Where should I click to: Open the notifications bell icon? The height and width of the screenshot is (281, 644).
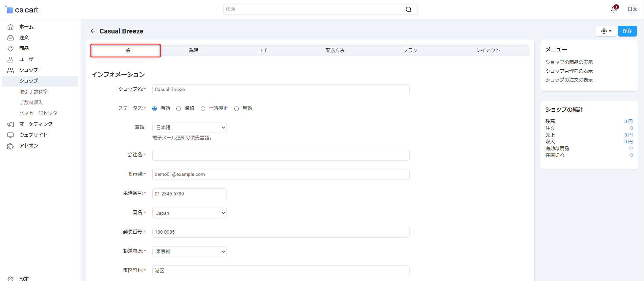(614, 9)
